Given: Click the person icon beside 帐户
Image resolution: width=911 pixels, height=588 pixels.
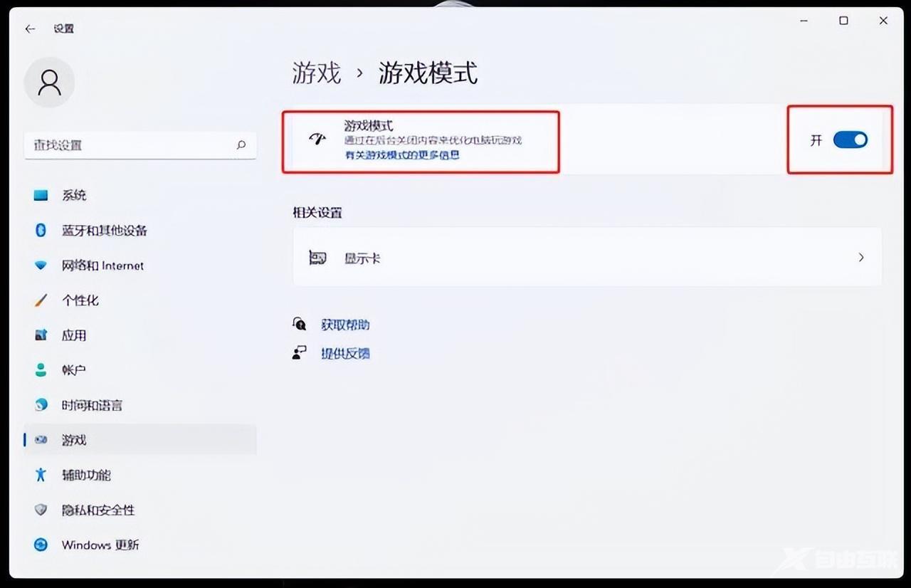Looking at the screenshot, I should click(x=41, y=370).
